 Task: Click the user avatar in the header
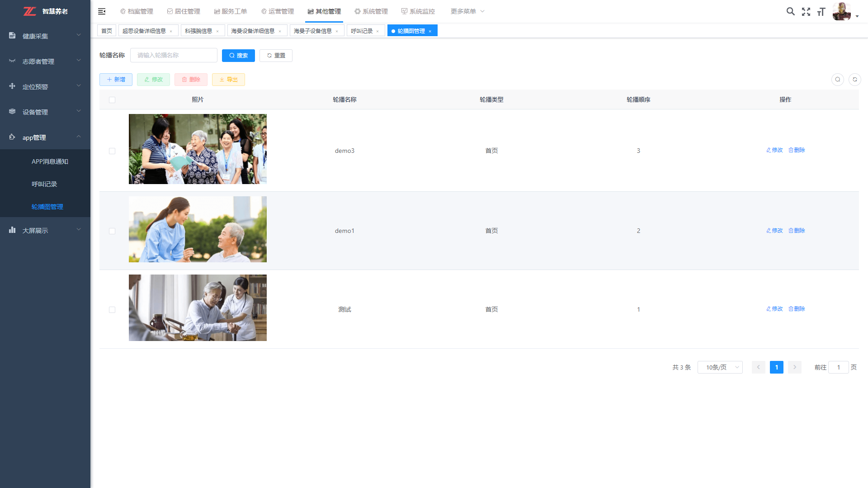pos(841,11)
